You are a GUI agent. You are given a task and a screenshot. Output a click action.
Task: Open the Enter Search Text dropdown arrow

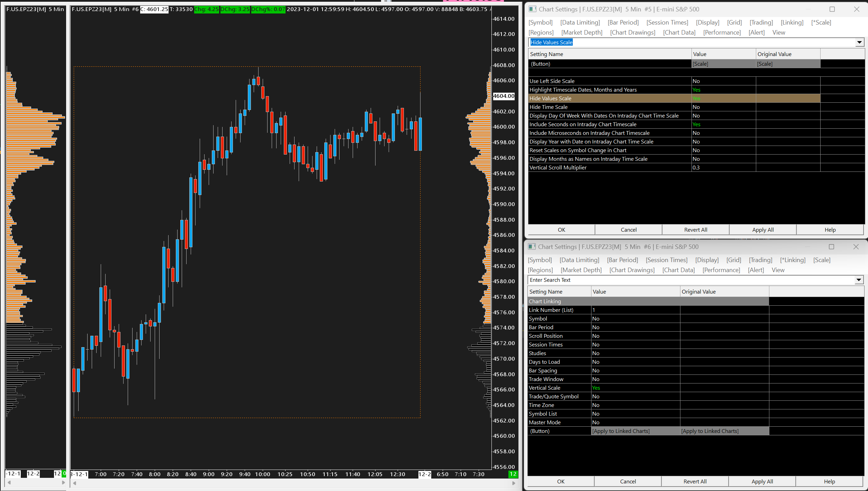(x=858, y=280)
